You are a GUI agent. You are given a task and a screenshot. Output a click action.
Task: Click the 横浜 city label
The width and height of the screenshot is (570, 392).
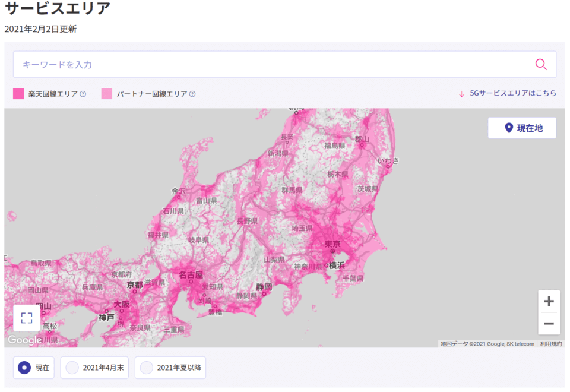click(337, 265)
